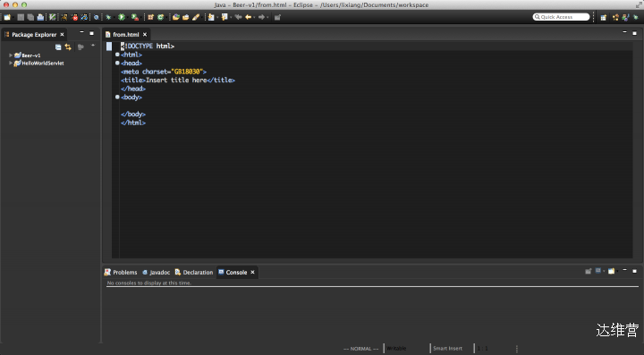The height and width of the screenshot is (355, 644).
Task: Click the Next Annotation icon
Action: pos(211,17)
